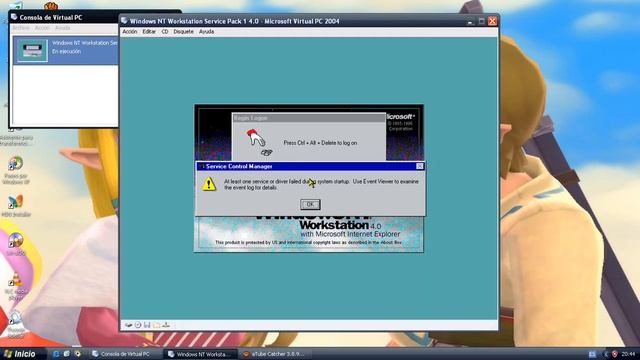Close the Windows NT Workstation Virtual PC window
This screenshot has width=640, height=360.
click(492, 21)
